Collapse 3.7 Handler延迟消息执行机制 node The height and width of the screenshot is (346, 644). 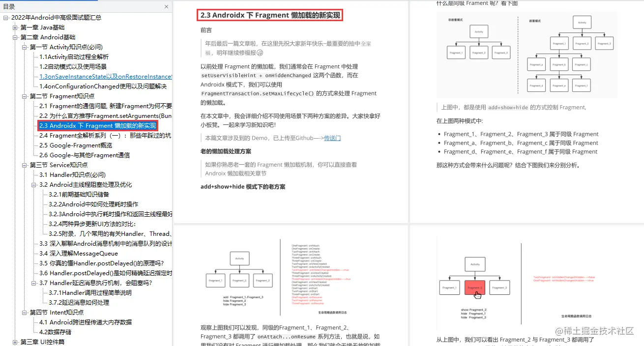click(x=34, y=283)
